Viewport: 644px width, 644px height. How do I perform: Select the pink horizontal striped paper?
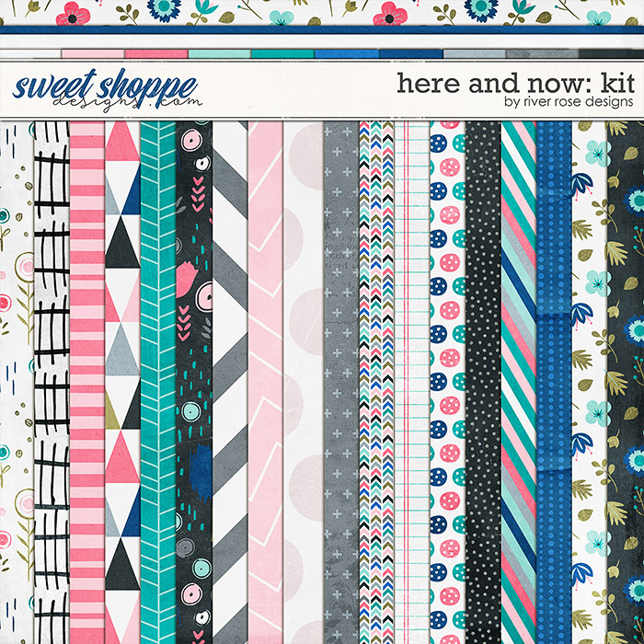tap(87, 383)
